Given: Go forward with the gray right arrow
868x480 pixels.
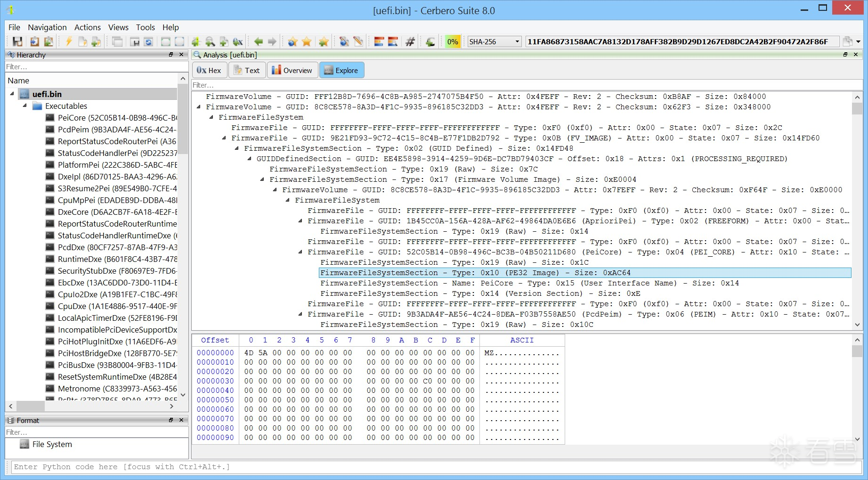Looking at the screenshot, I should (x=272, y=41).
